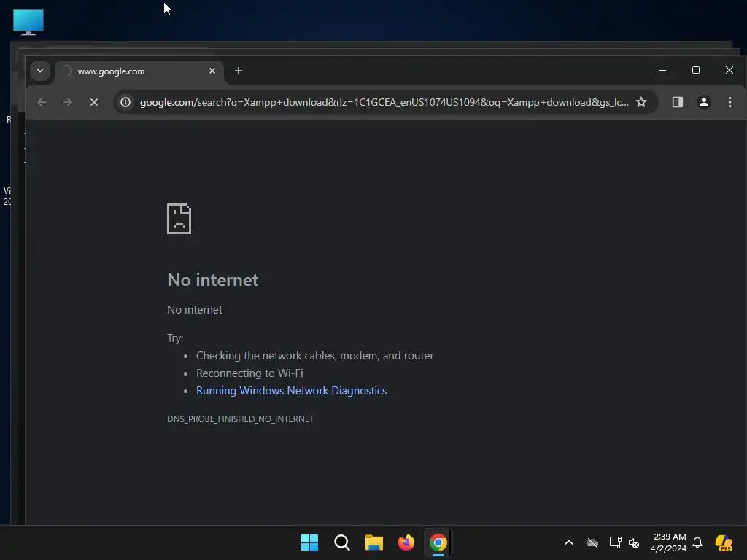The width and height of the screenshot is (747, 560).
Task: Select the www.google.com tab
Action: click(139, 71)
